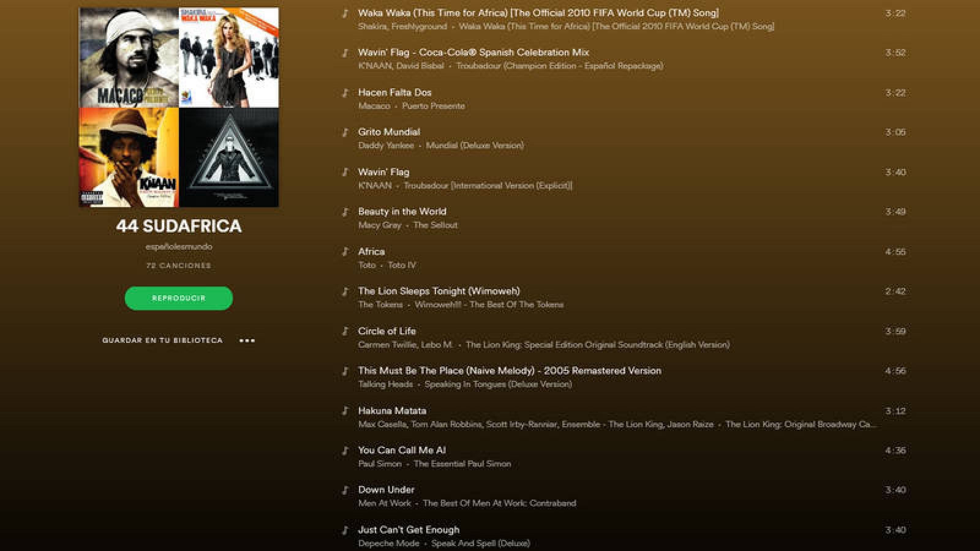980x551 pixels.
Task: Click the note icon next to Africa
Action: coord(345,252)
